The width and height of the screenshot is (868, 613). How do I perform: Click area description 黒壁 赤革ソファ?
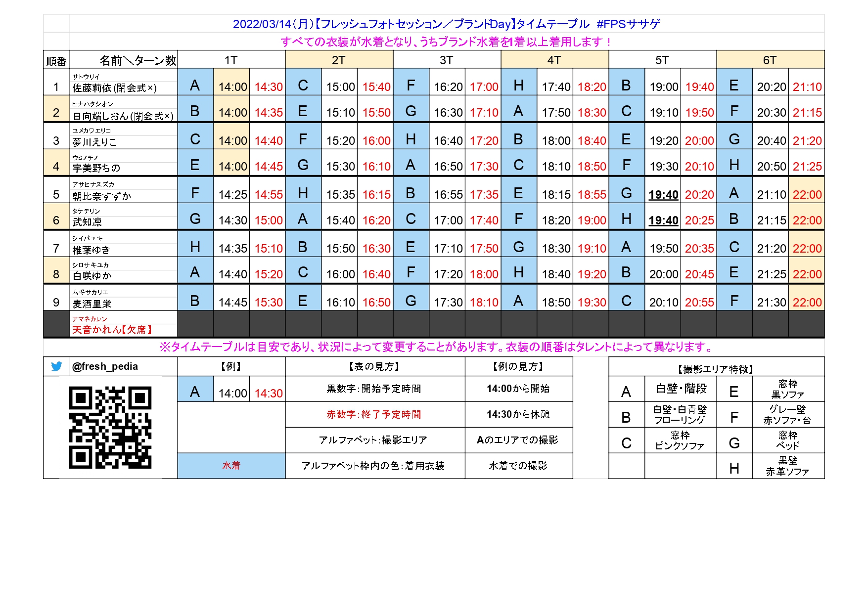pyautogui.click(x=787, y=466)
